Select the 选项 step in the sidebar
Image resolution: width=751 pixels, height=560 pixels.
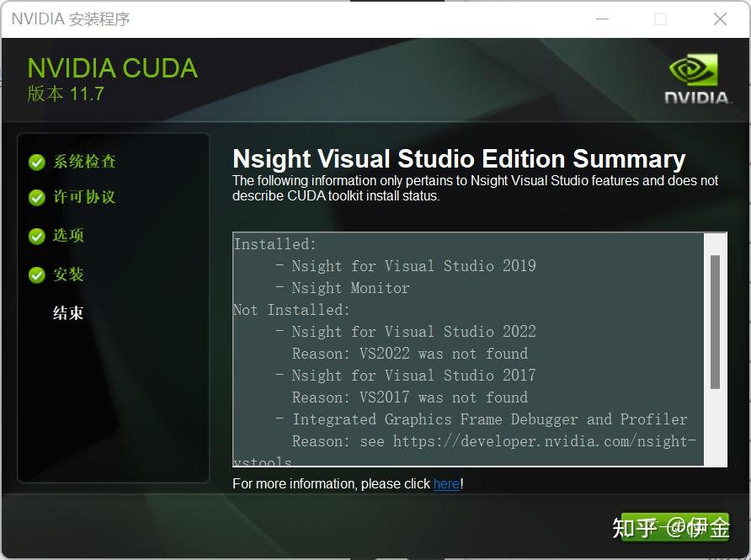(x=68, y=236)
